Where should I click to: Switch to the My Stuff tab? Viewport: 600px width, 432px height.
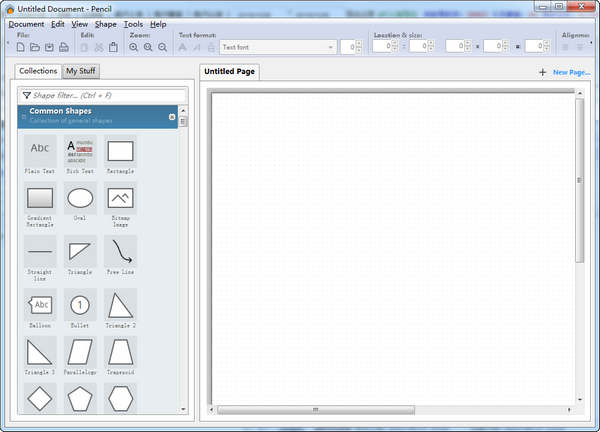tap(80, 71)
